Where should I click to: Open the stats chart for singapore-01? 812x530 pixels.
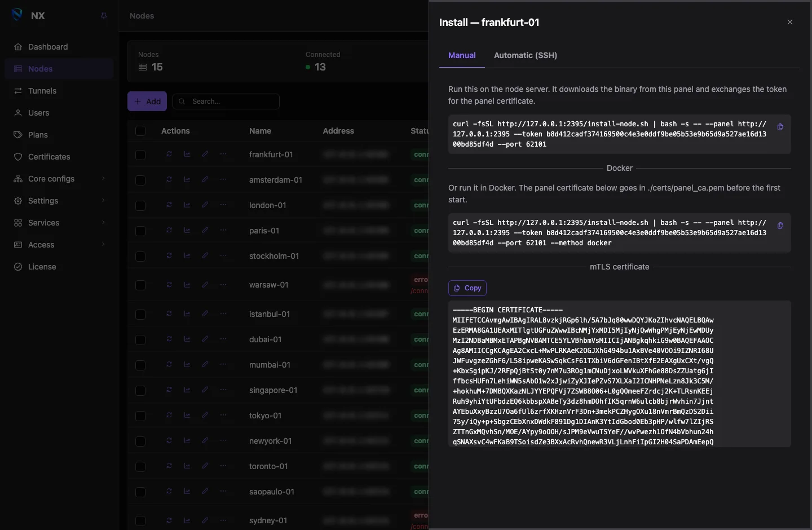[x=187, y=390]
